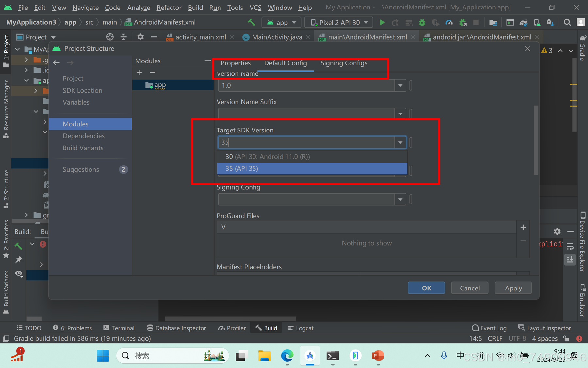Switch to the Signing Configs tab
588x368 pixels.
click(344, 63)
